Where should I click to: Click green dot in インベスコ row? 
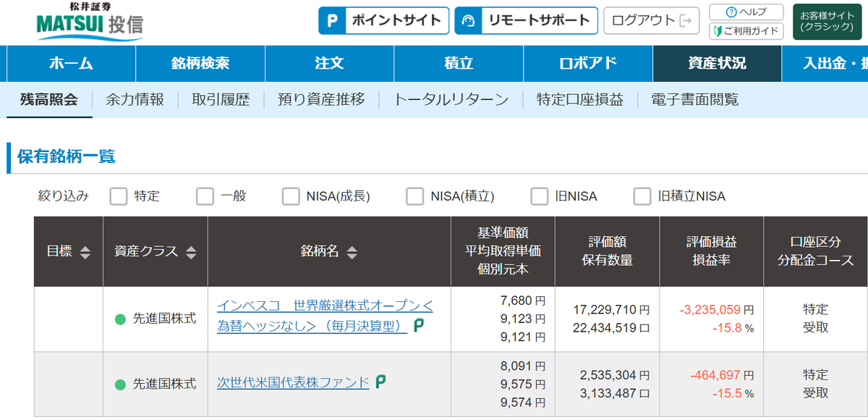120,319
